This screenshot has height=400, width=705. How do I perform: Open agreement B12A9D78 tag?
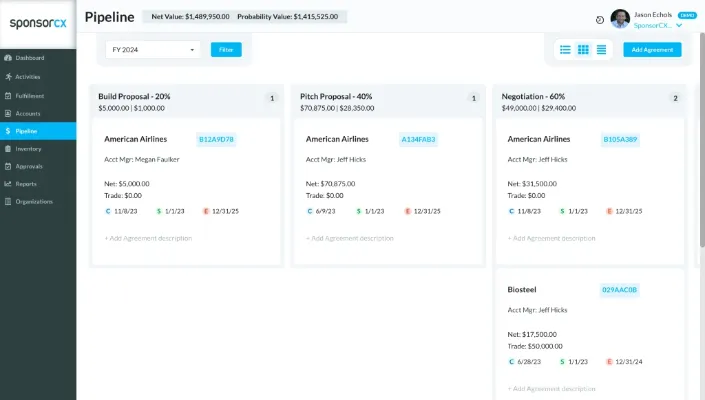[216, 139]
